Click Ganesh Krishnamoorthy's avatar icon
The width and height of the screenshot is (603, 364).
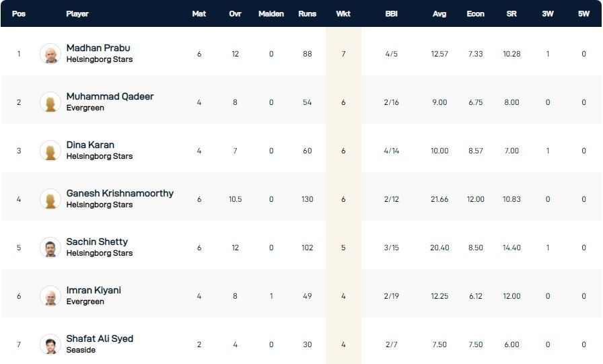pyautogui.click(x=50, y=199)
